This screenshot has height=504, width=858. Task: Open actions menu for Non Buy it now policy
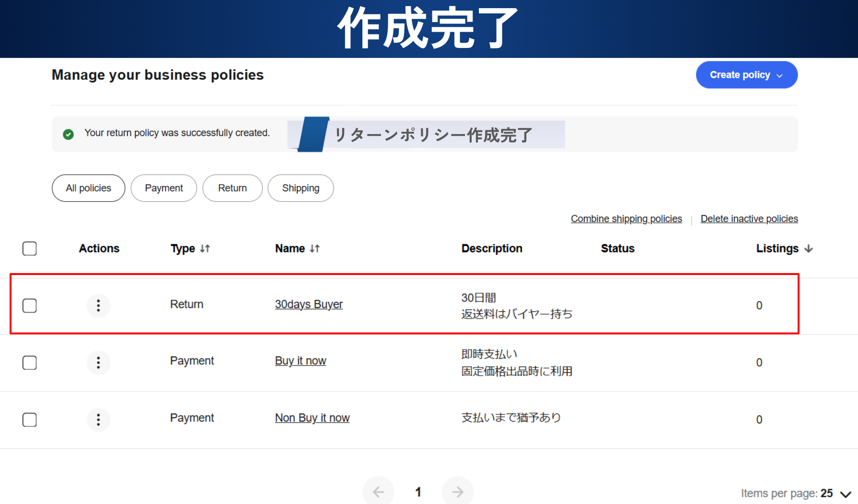coord(98,420)
